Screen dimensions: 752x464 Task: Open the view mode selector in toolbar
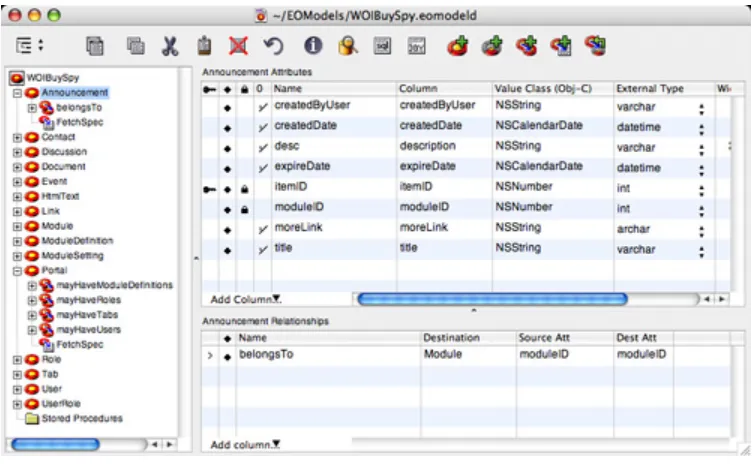tap(29, 46)
